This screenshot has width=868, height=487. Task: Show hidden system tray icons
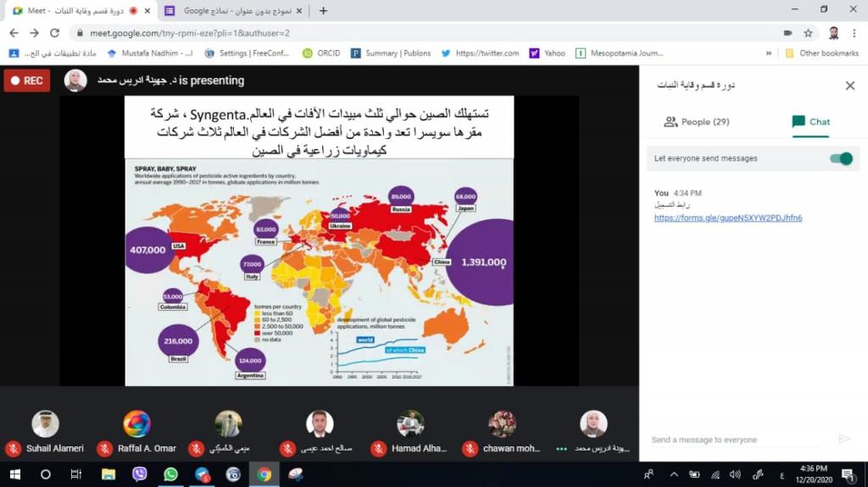674,474
